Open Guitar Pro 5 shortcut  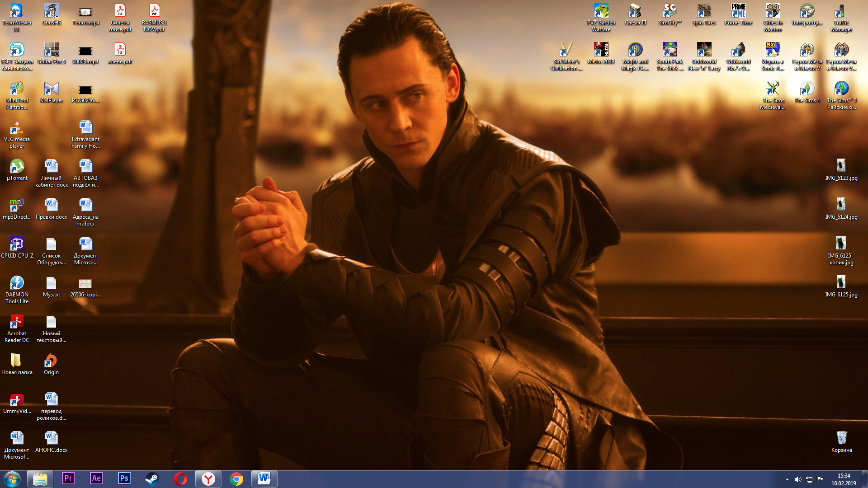[51, 53]
